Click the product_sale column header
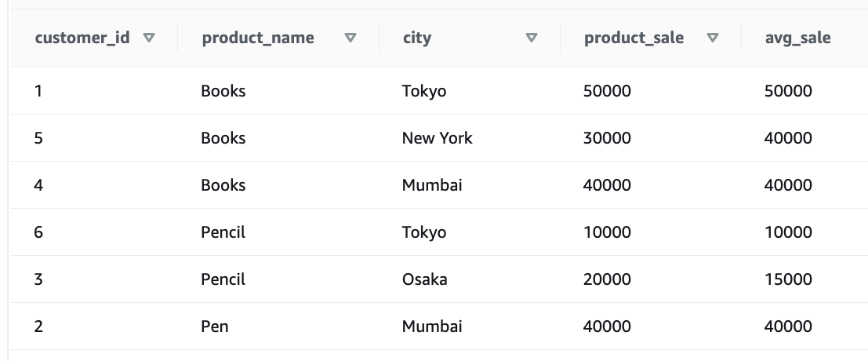 (x=634, y=38)
